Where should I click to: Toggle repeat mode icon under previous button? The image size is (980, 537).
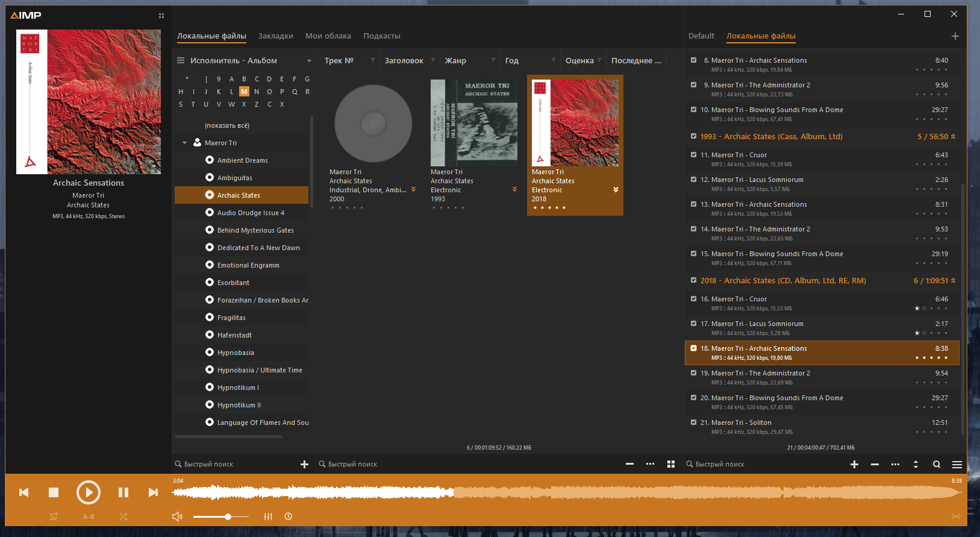pyautogui.click(x=54, y=517)
